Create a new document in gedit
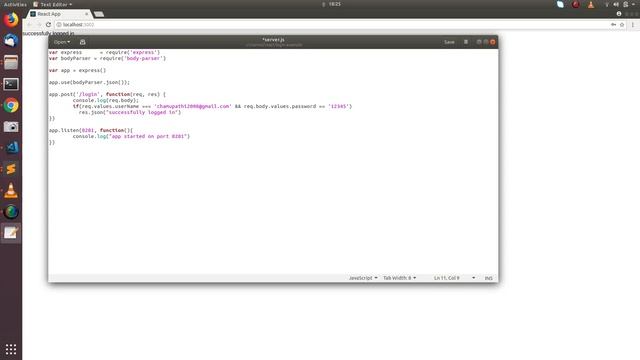640x360 pixels. [82, 42]
